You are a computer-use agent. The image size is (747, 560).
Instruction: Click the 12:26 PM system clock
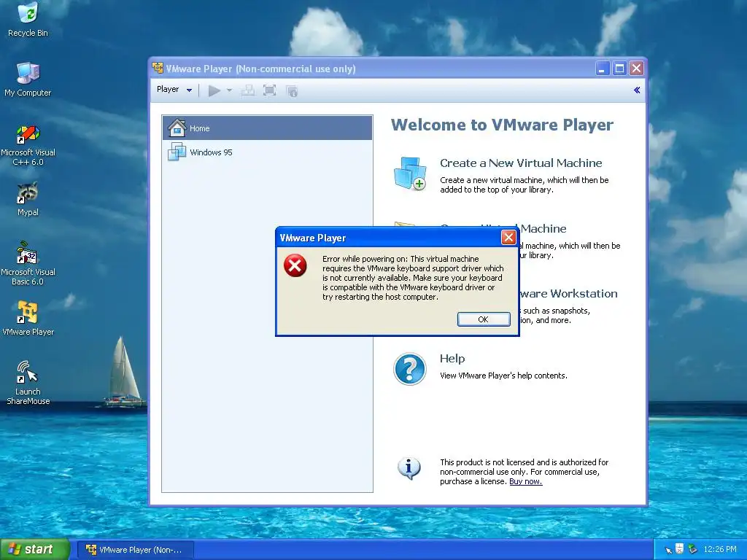click(x=720, y=550)
